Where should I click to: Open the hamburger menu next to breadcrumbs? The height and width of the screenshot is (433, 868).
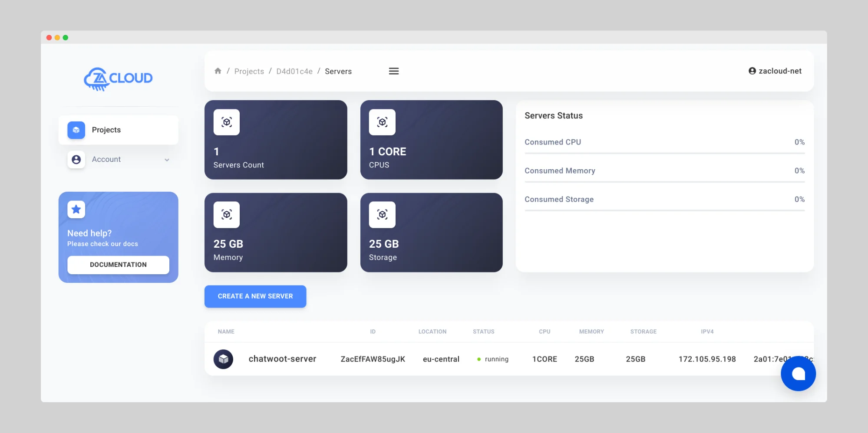point(393,71)
